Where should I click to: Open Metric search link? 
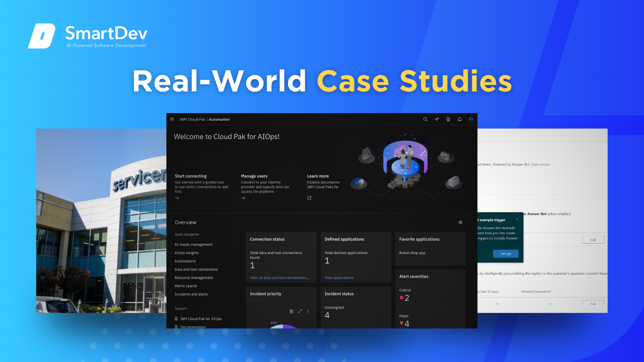tap(186, 286)
